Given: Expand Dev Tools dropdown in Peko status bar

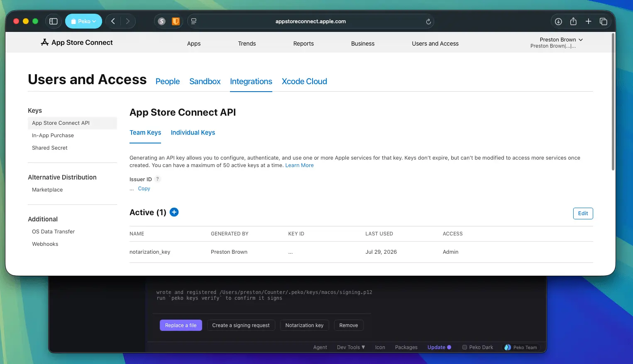Looking at the screenshot, I should click(351, 347).
